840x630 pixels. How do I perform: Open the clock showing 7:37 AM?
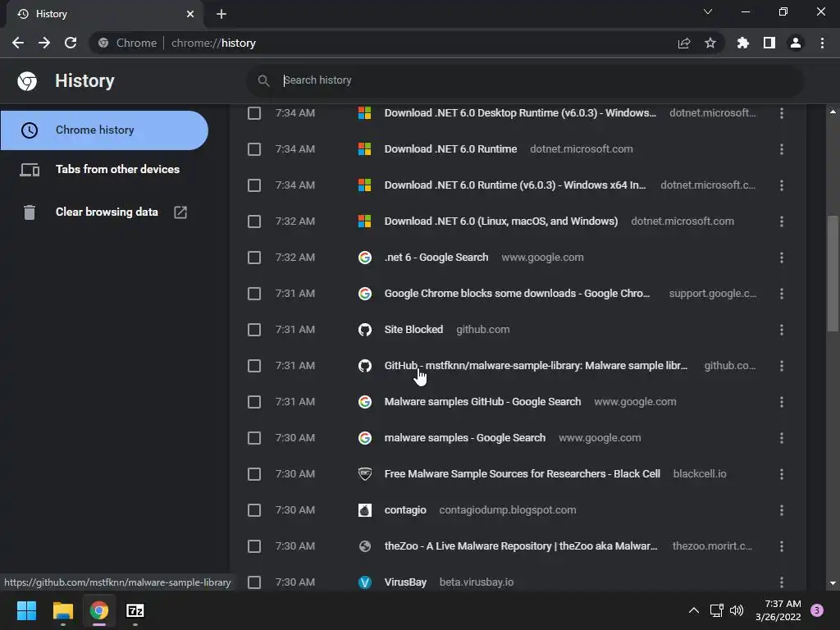click(778, 610)
